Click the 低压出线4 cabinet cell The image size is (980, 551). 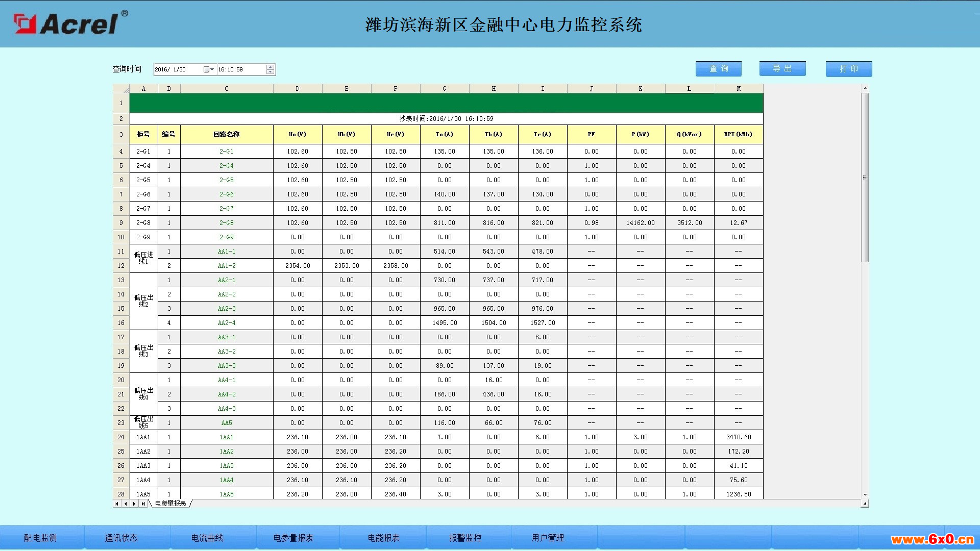tap(143, 394)
